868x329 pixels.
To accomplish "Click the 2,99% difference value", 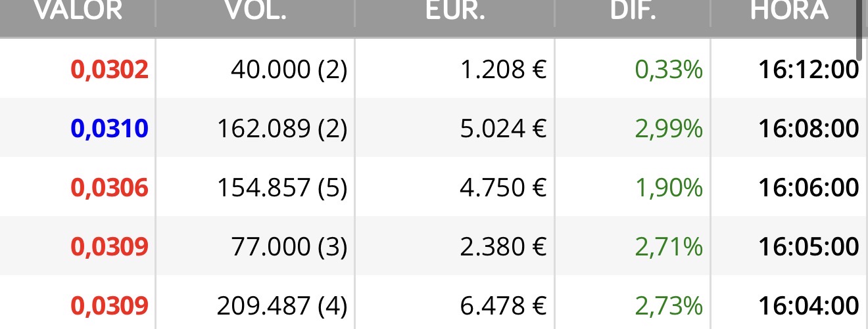I will click(669, 129).
